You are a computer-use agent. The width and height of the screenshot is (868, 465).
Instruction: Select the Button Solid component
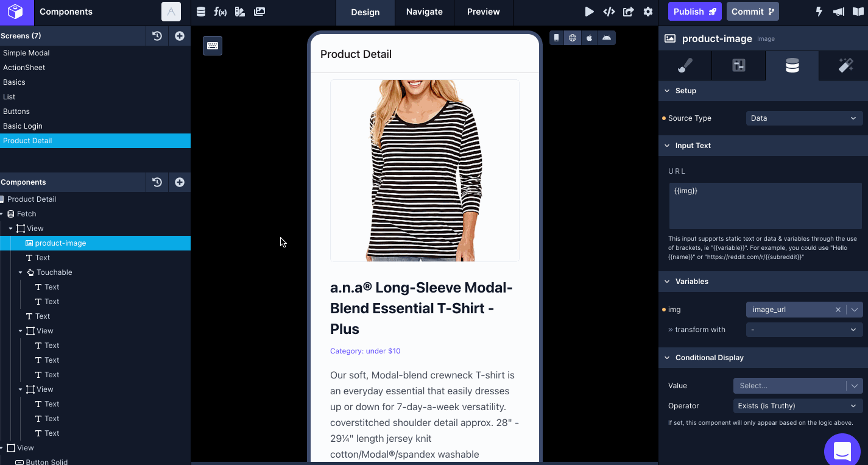click(x=95, y=461)
